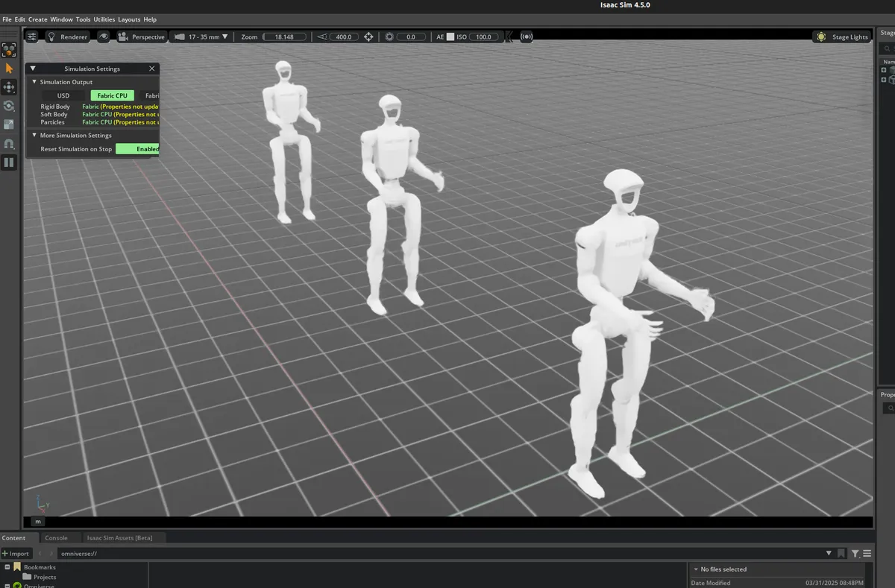Collapse the Simulation Settings window arrow
This screenshot has width=895, height=588.
(33, 69)
